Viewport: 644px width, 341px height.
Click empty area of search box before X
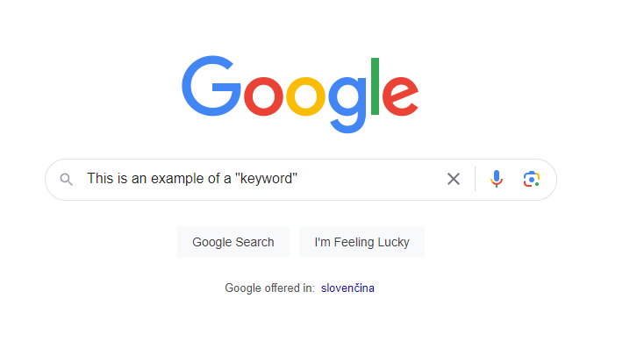[369, 179]
